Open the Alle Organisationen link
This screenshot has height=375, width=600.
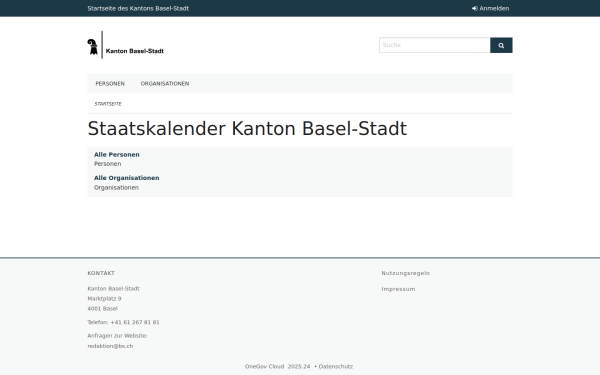[x=127, y=178]
